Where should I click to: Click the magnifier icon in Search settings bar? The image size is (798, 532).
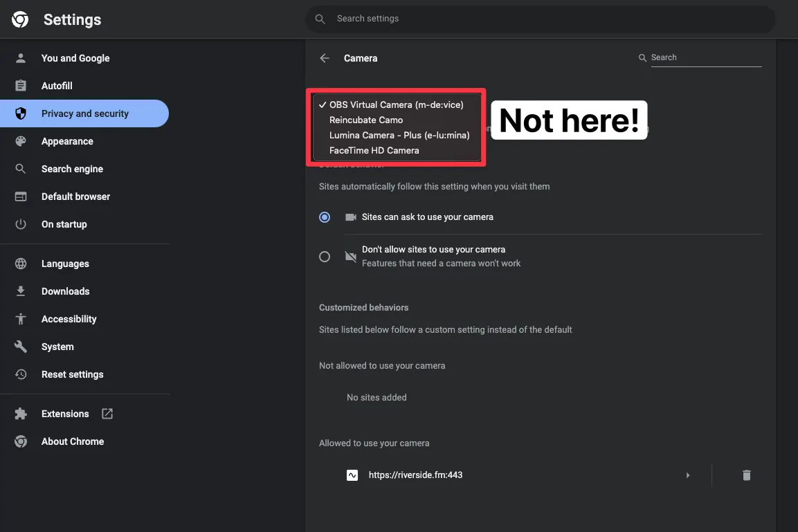[x=320, y=19]
